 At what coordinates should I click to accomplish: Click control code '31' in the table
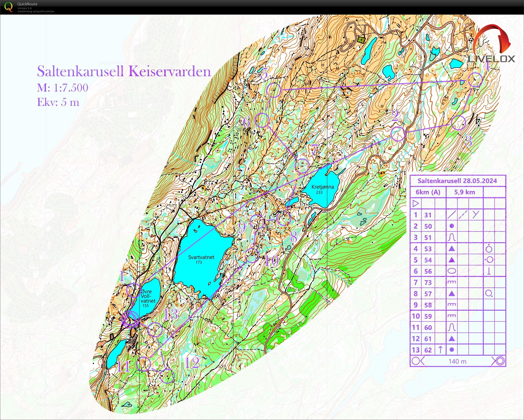pos(428,215)
